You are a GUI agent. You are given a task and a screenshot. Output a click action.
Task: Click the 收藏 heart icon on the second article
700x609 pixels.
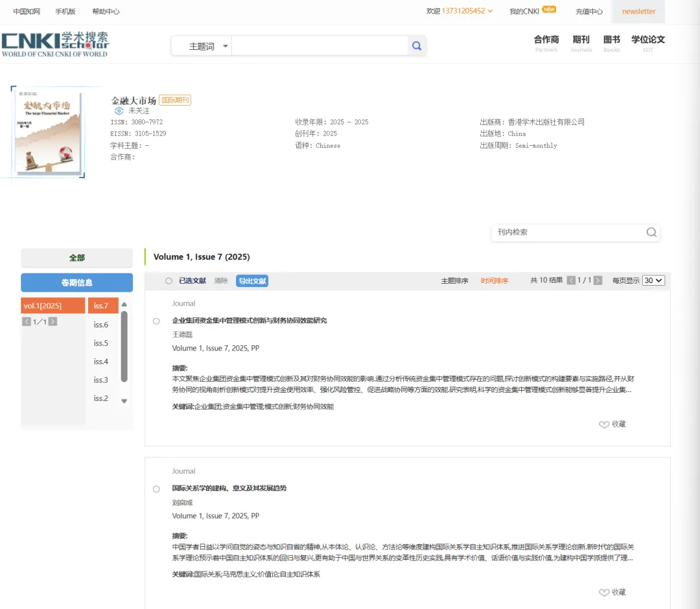point(603,592)
